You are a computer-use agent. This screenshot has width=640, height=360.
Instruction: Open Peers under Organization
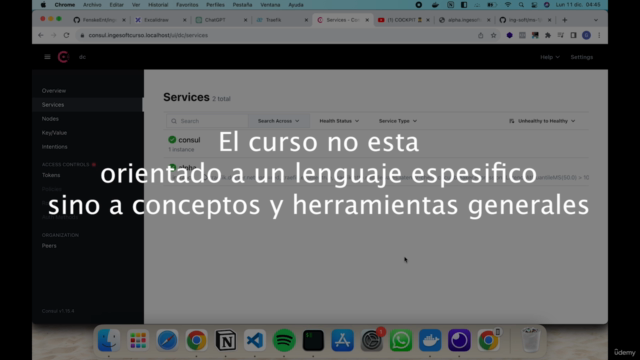(49, 246)
